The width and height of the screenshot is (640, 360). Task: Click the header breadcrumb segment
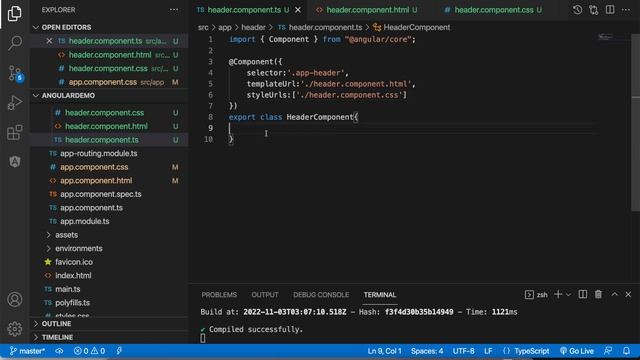click(253, 27)
